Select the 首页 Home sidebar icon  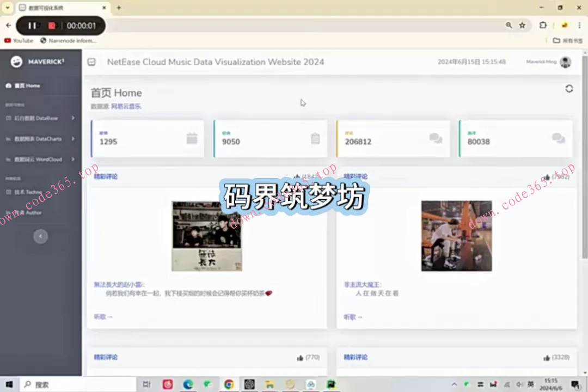(9, 85)
